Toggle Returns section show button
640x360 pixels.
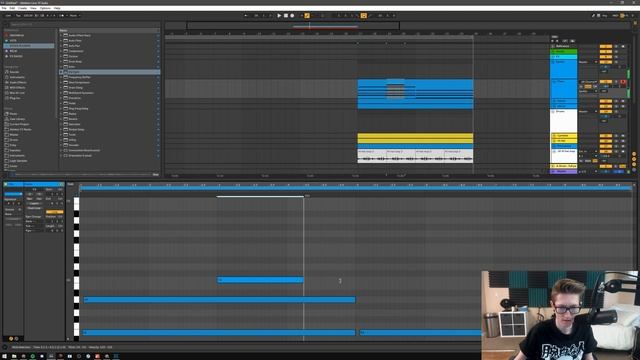[634, 159]
